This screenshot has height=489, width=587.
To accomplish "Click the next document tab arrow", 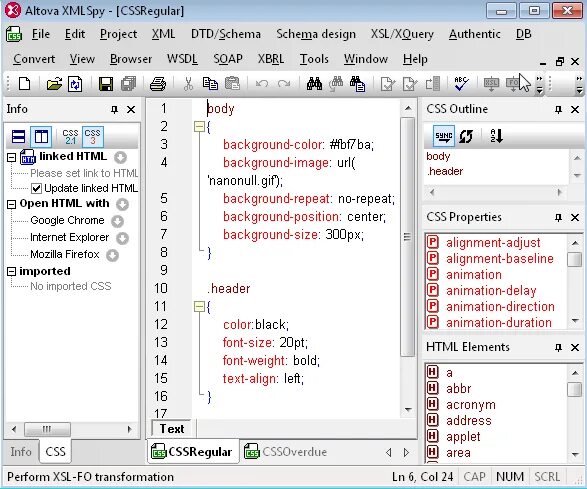I will (406, 453).
